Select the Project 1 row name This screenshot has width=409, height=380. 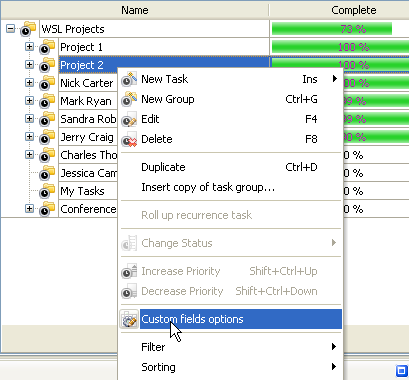pos(81,47)
